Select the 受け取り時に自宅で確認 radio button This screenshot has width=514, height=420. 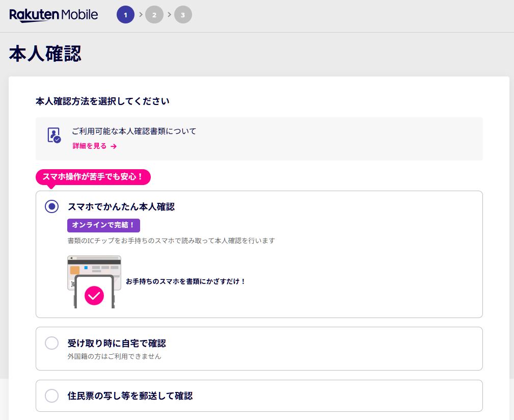(x=51, y=343)
